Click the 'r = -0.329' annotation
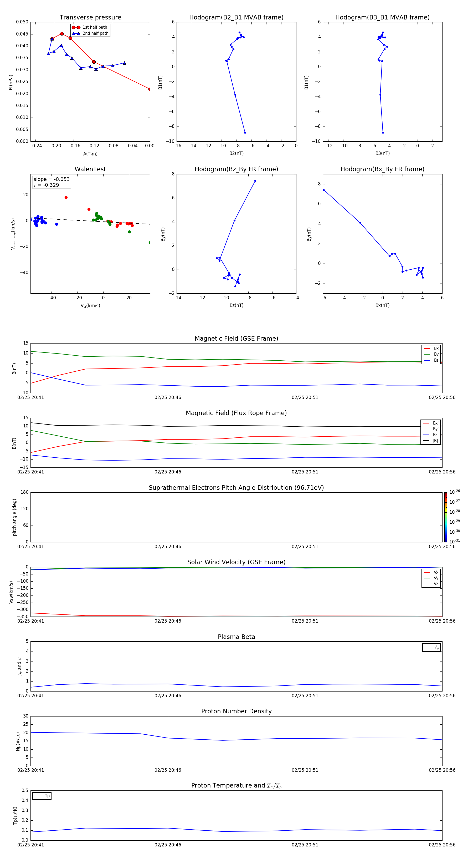Screen dimensions: 473x868 click(47, 185)
